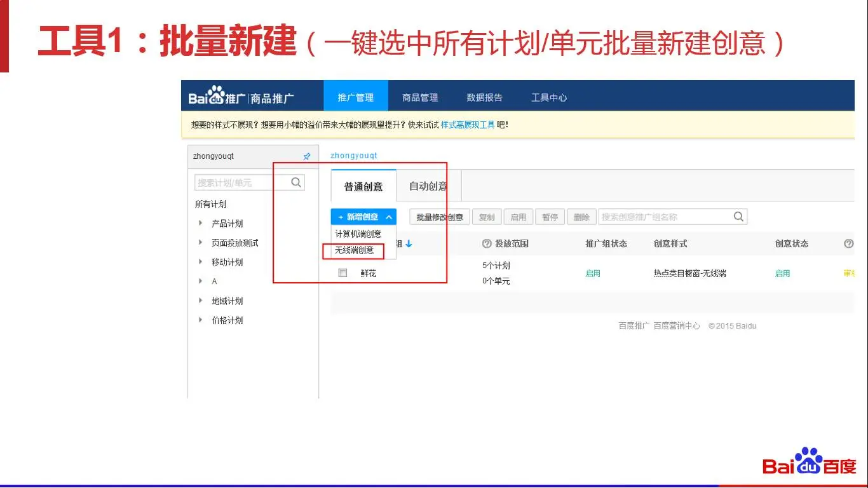The width and height of the screenshot is (868, 488).
Task: Click the 推广组状态 column header
Action: [x=606, y=243]
